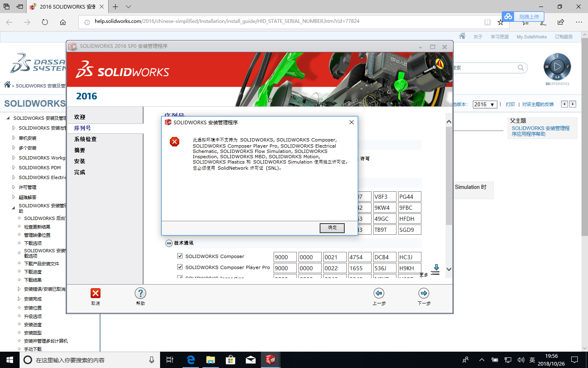Open the 订购服务 link
Screen dimensions: 588x368
(564, 37)
